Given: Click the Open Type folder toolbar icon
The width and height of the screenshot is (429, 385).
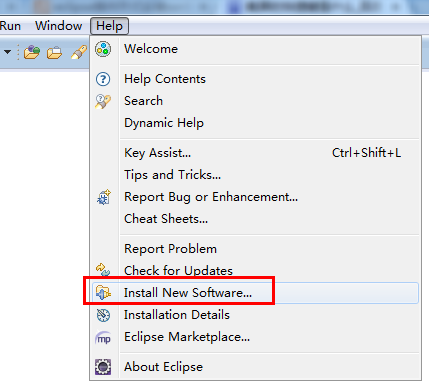Looking at the screenshot, I should coord(32,52).
